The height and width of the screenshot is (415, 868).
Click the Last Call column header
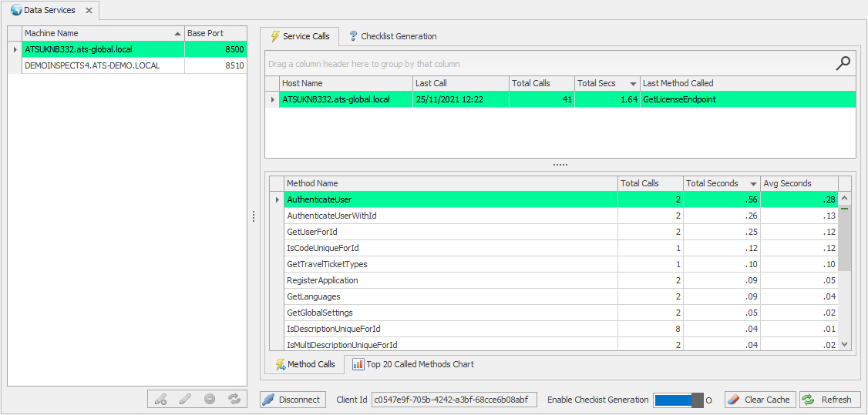click(x=460, y=83)
